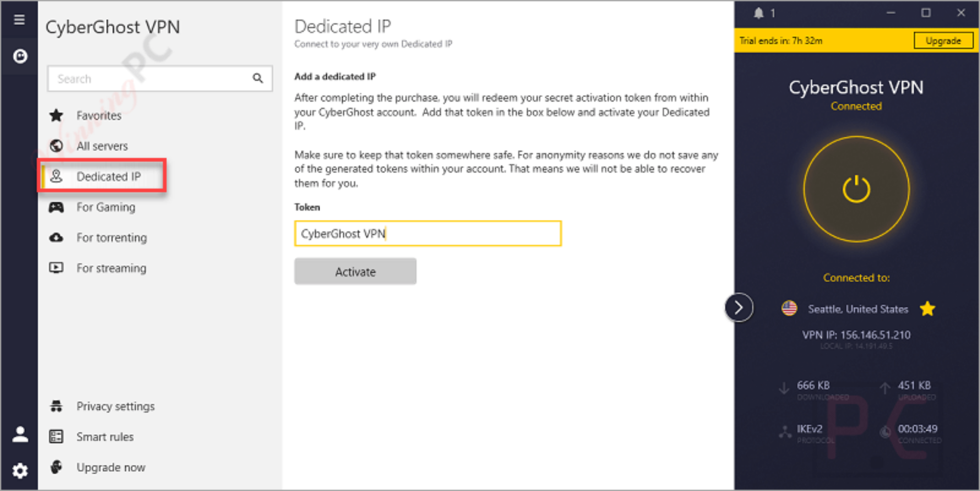
Task: Click the search magnifier icon
Action: [x=258, y=78]
